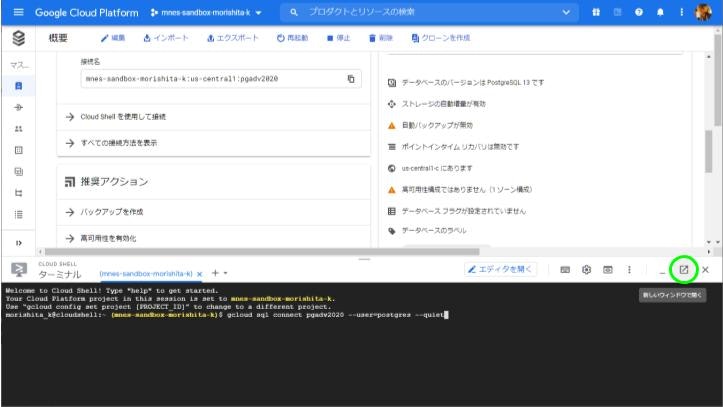Click the automatic backup disabled warning row

[x=430, y=125]
